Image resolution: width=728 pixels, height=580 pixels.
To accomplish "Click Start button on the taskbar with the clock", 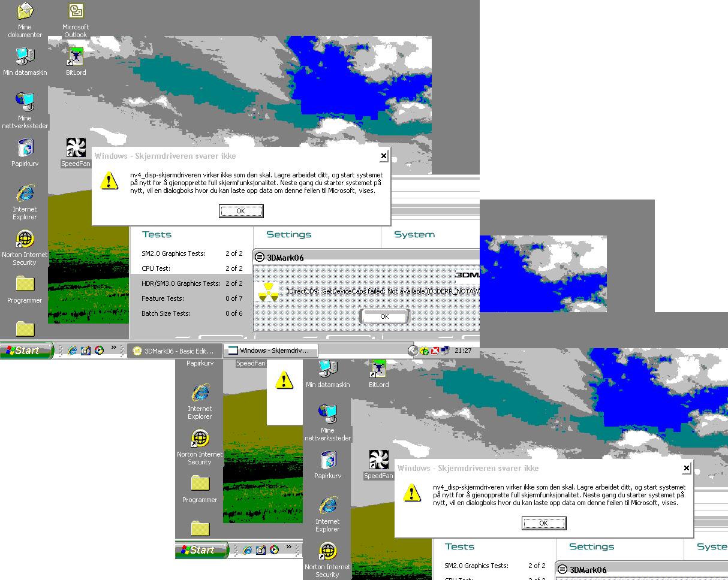I will pyautogui.click(x=27, y=351).
